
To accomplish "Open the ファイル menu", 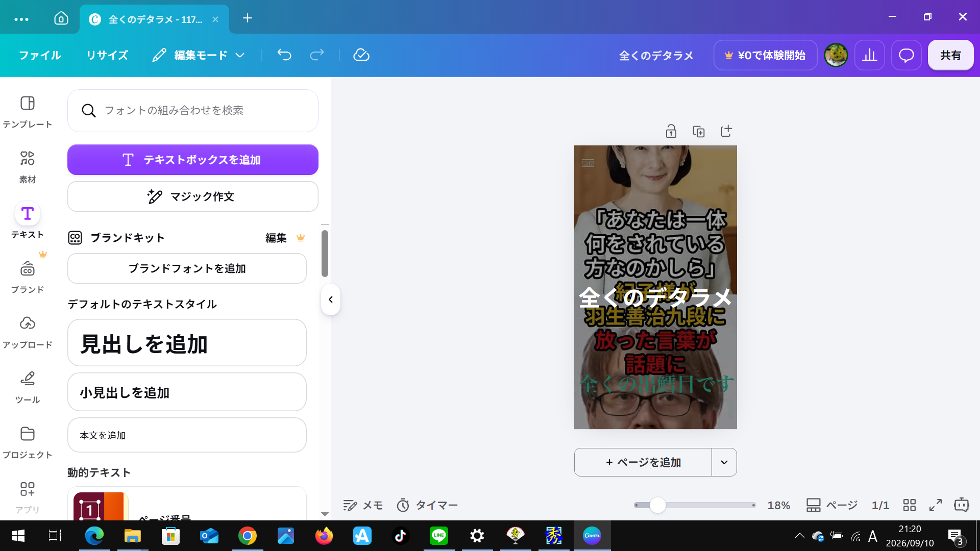I will (40, 55).
